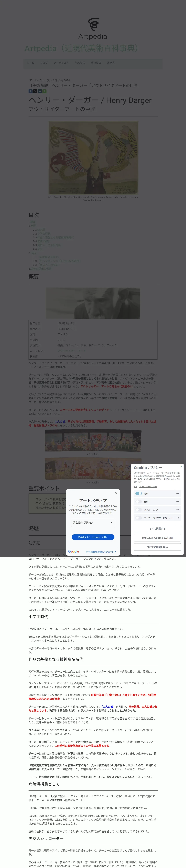Open details arrow for パフォーマンス cookies

(x=178, y=510)
